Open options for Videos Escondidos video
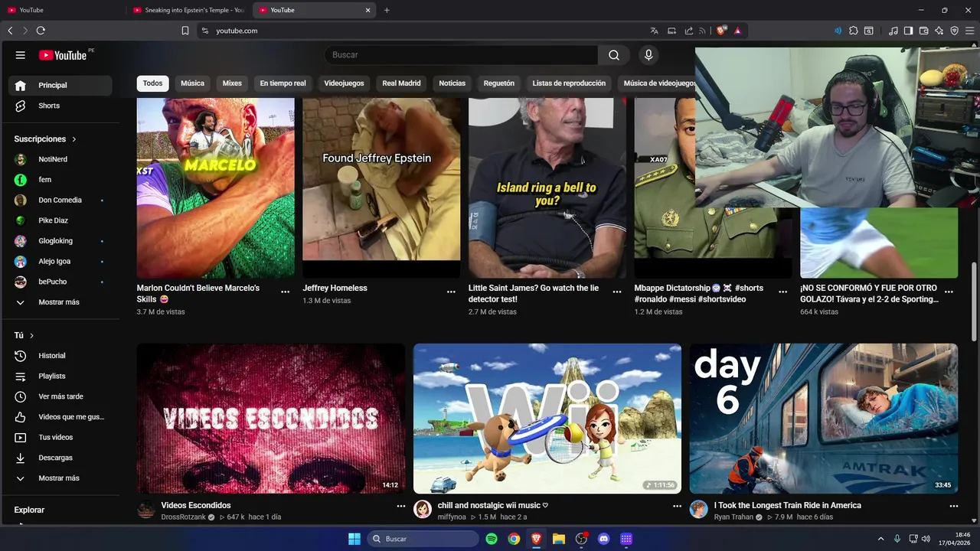 [x=400, y=506]
